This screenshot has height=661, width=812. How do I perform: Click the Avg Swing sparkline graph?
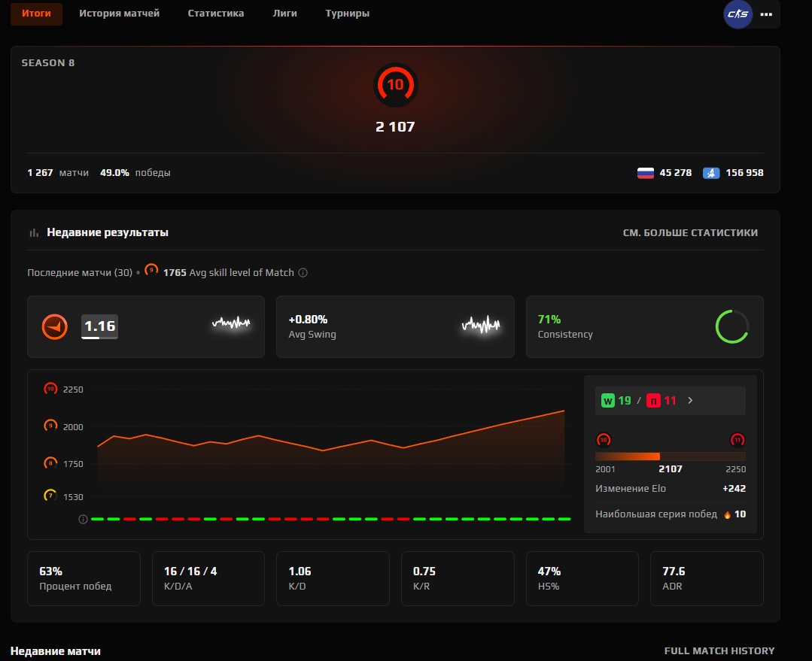pyautogui.click(x=481, y=325)
